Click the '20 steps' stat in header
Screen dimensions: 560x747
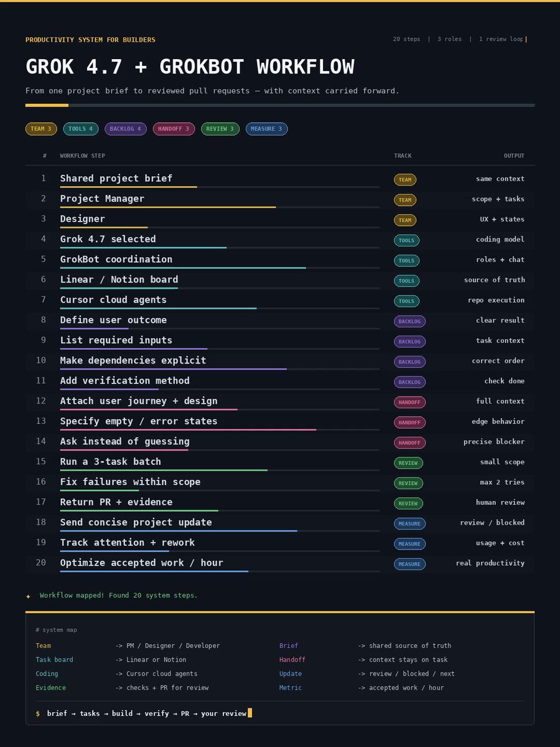(407, 39)
